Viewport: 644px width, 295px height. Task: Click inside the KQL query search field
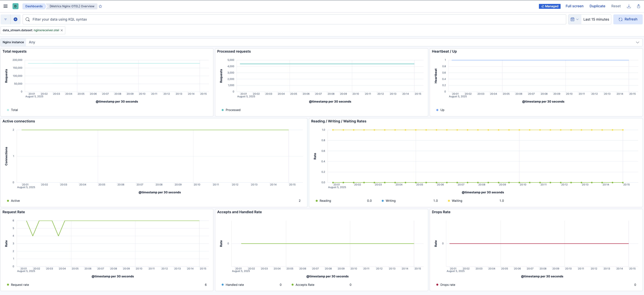175,19
